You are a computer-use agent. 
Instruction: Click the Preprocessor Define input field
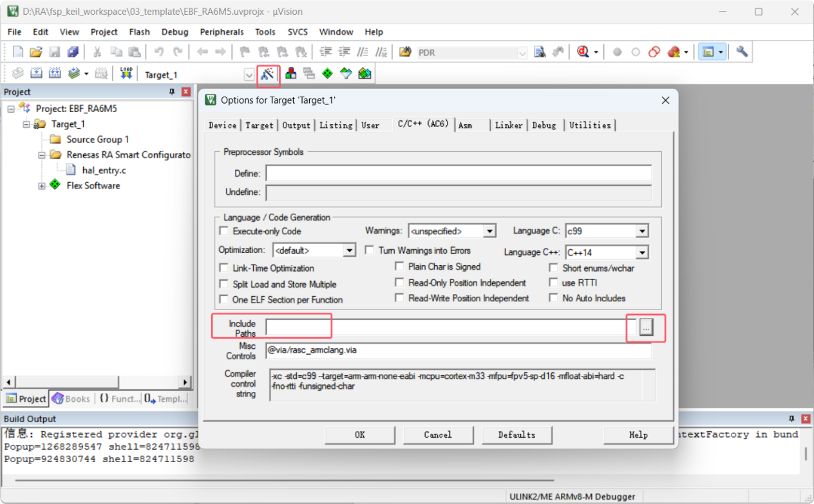(459, 174)
